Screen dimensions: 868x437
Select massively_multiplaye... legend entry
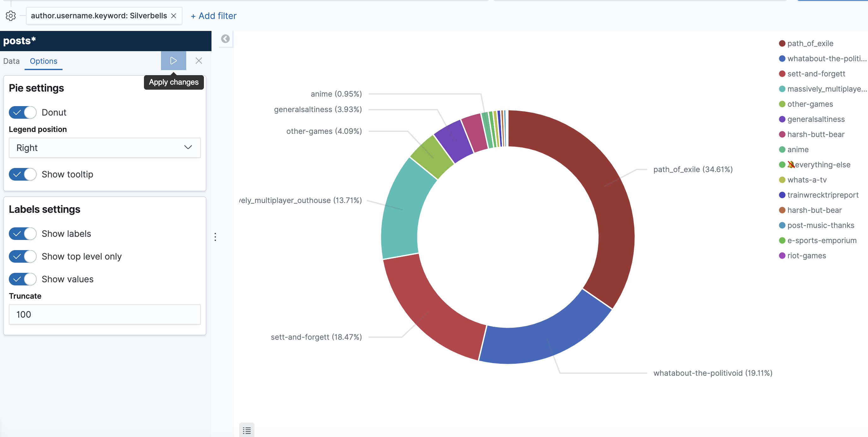823,89
